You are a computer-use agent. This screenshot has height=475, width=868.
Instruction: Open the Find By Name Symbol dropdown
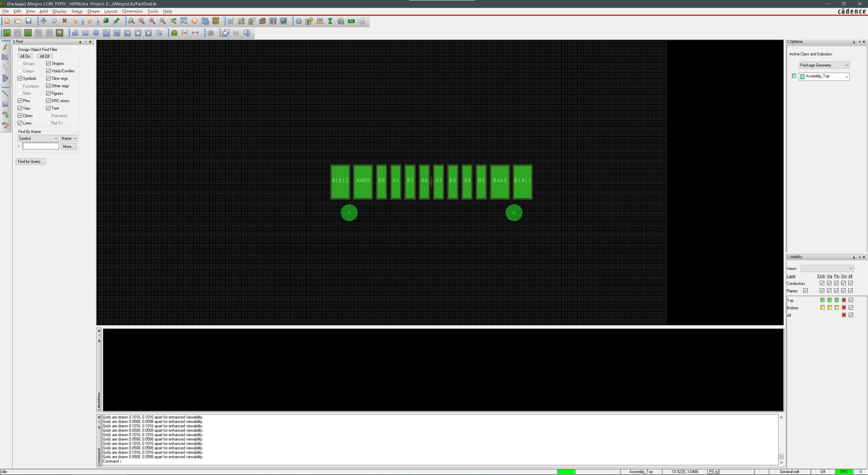tap(38, 139)
